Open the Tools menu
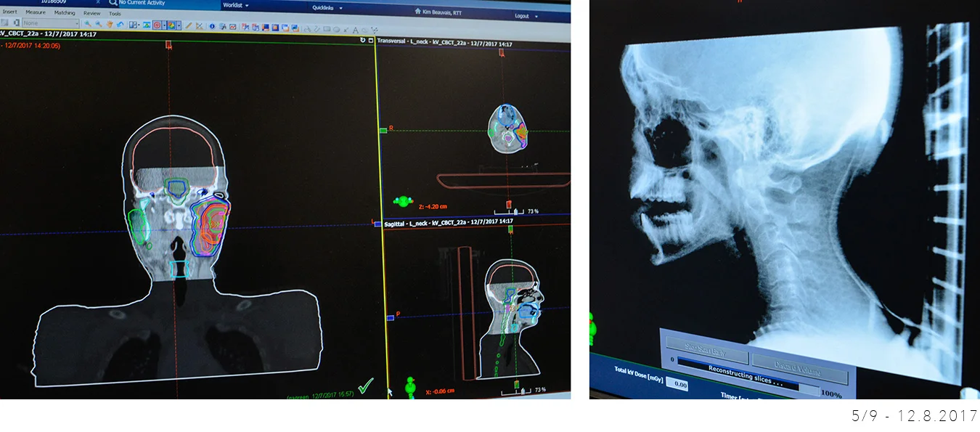Viewport: 980px width, 432px height. 115,14
